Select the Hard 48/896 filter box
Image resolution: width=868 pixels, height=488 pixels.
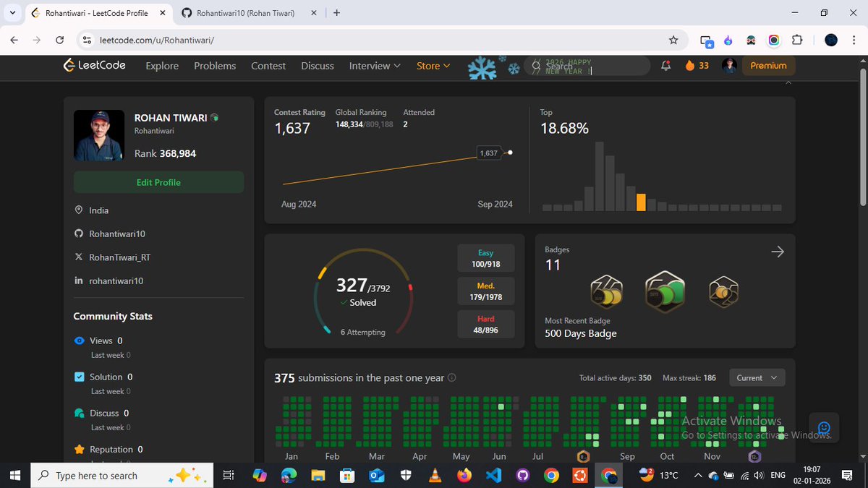pos(486,324)
